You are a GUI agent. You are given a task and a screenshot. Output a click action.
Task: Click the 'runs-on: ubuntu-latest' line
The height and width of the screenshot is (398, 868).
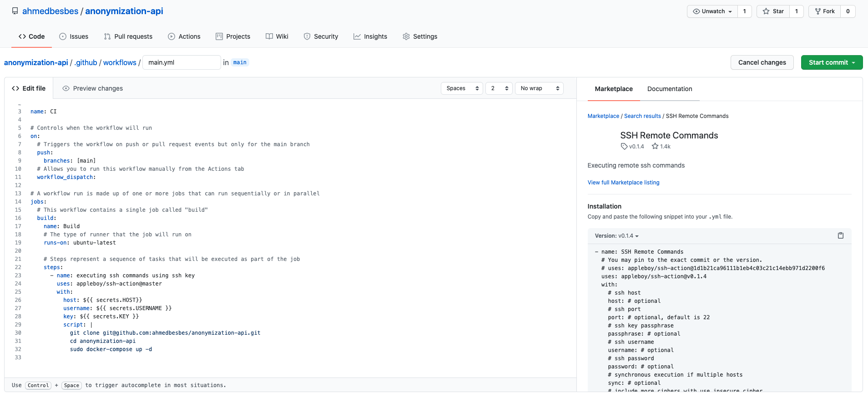click(x=80, y=243)
